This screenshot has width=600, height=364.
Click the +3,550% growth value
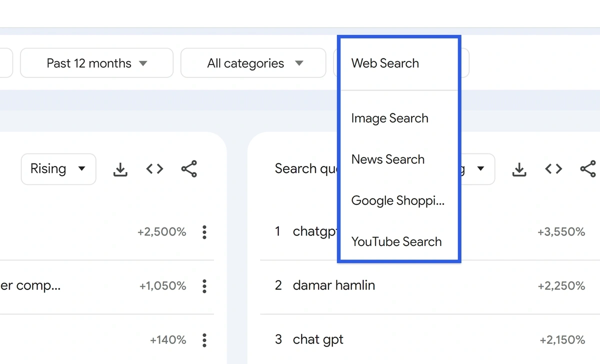click(x=561, y=232)
